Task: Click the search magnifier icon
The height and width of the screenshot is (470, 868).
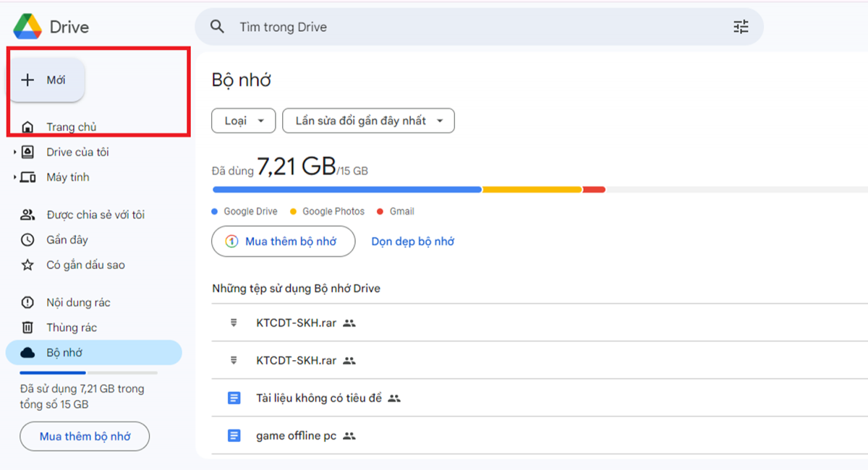Action: [217, 27]
